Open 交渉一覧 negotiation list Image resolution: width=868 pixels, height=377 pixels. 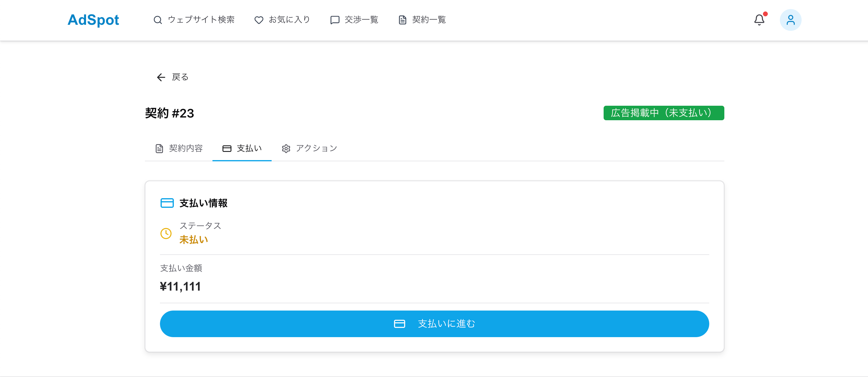(x=361, y=20)
